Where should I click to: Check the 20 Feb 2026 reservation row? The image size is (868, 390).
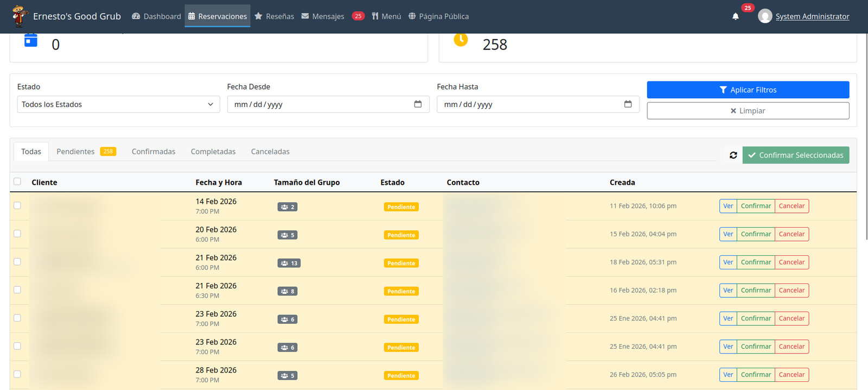(17, 234)
